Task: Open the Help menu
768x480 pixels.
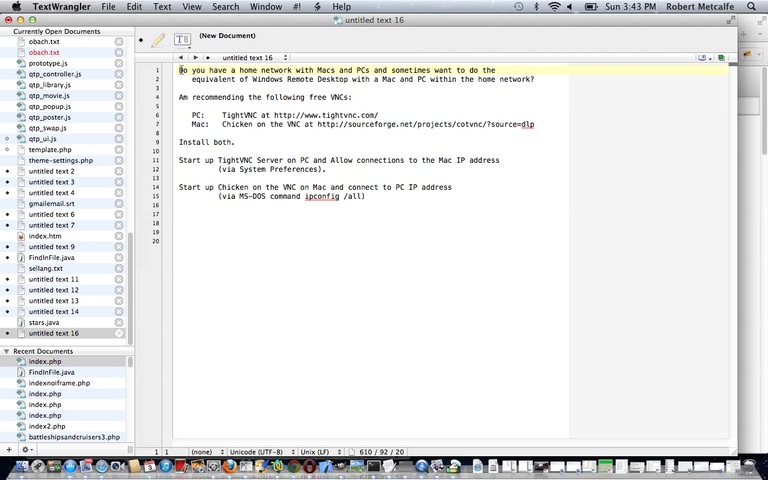Action: click(341, 6)
